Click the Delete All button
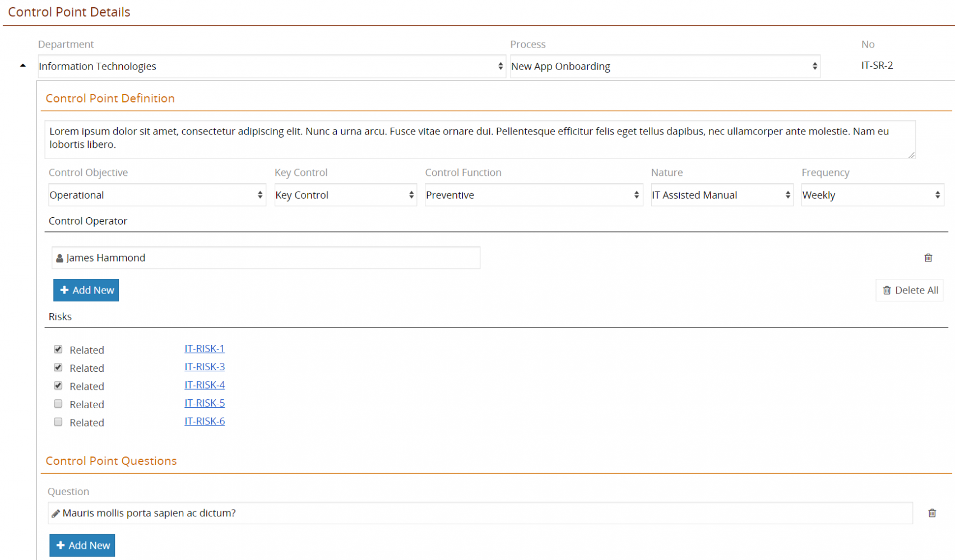 [x=909, y=290]
